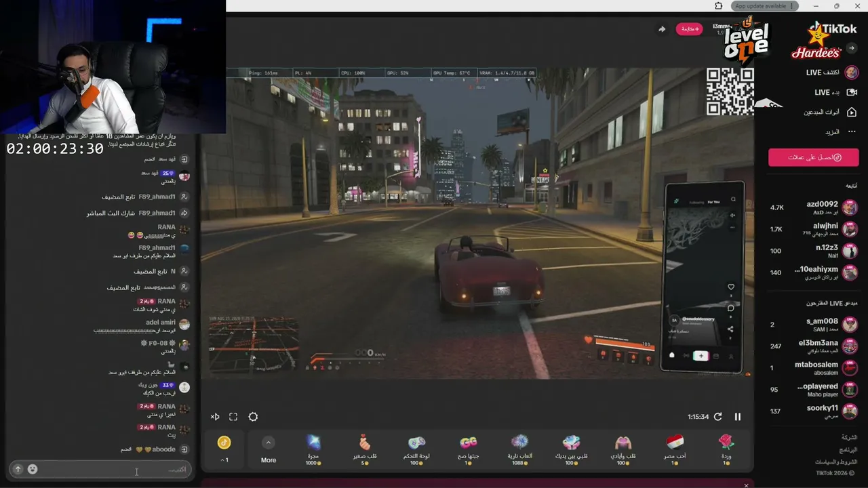Click the chat send arrow button
This screenshot has height=488, width=868.
(x=18, y=469)
